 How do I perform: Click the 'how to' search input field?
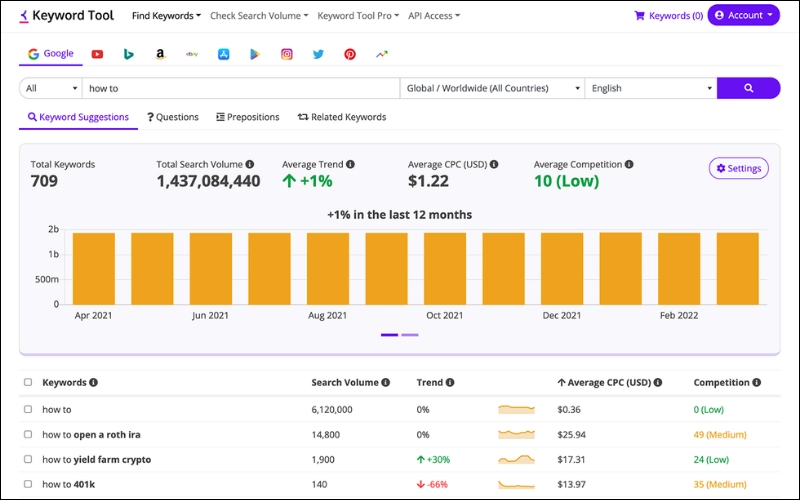(x=241, y=88)
